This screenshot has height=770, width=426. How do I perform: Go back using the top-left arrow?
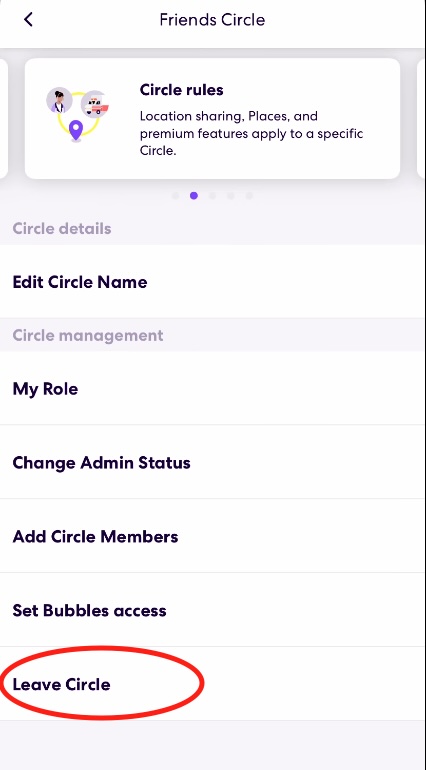tap(28, 20)
